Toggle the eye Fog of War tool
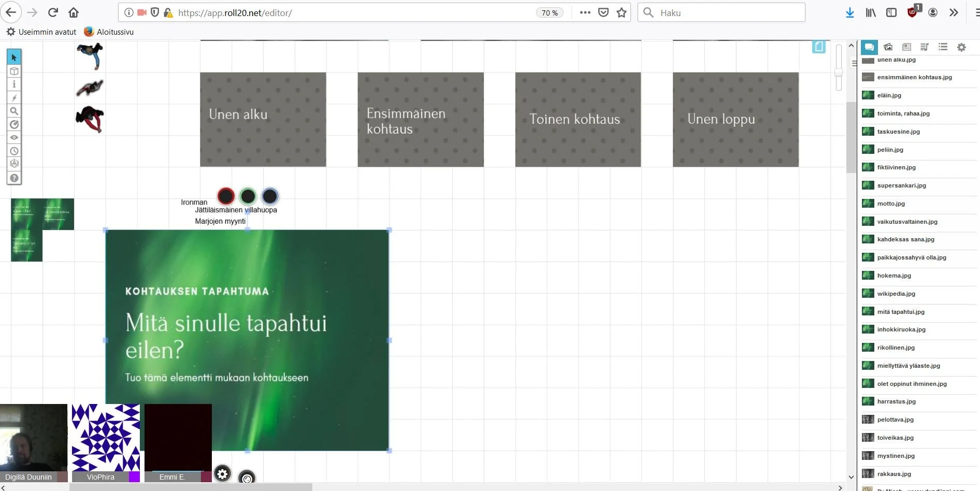980x491 pixels. coord(14,137)
